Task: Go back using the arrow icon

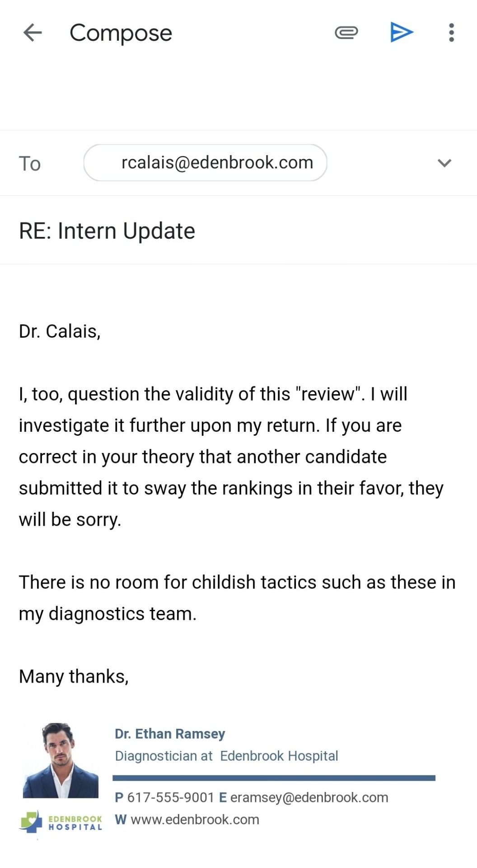Action: (33, 33)
